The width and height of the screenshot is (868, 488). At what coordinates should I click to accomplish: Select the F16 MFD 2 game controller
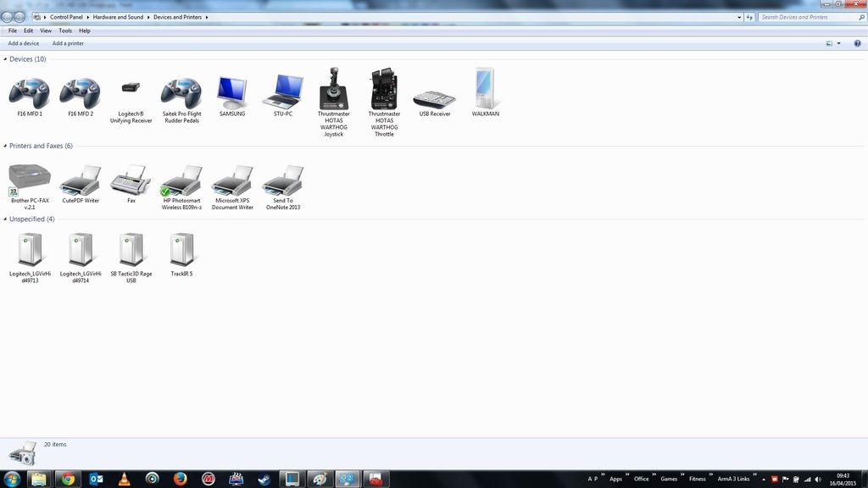(81, 97)
